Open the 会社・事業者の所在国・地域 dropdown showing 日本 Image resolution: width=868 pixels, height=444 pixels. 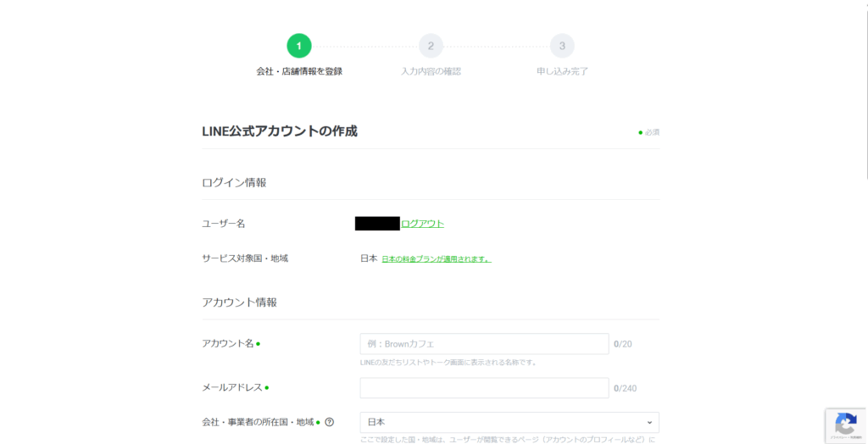509,423
